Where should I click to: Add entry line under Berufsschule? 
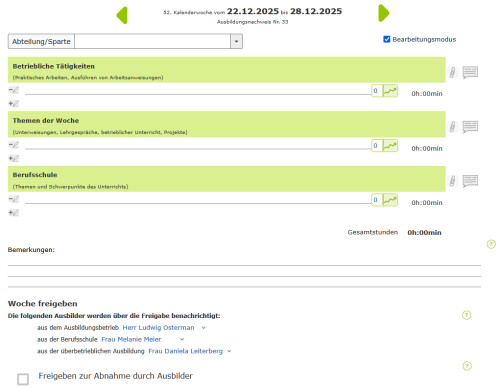pos(14,213)
